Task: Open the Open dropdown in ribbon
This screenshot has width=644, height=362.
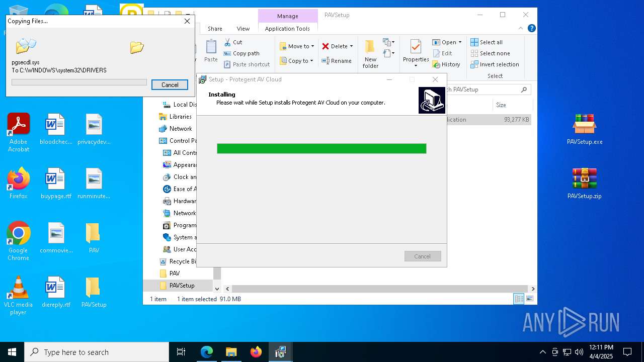Action: pyautogui.click(x=447, y=42)
